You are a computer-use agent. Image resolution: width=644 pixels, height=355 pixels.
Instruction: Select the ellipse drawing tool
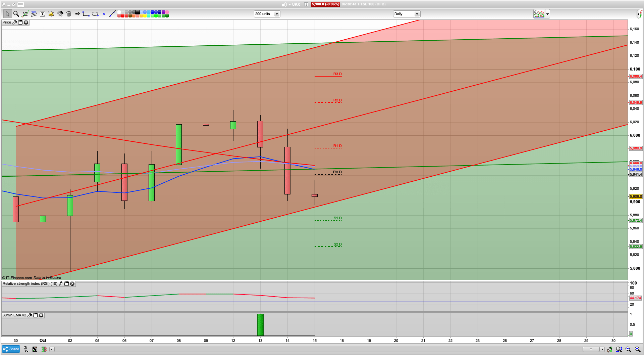click(95, 14)
